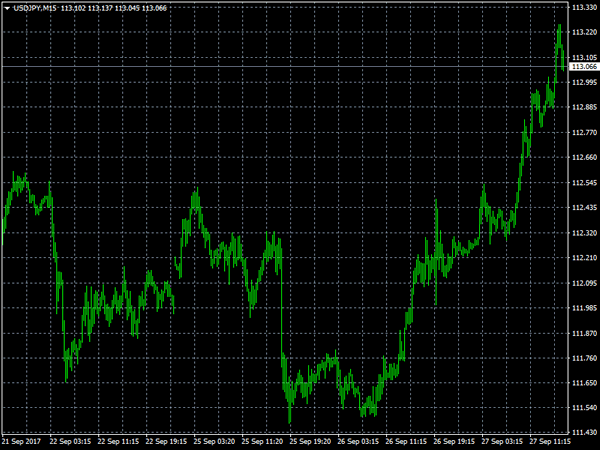The width and height of the screenshot is (600, 450).
Task: Click the 27 Sep 11:15 time label
Action: (x=550, y=441)
